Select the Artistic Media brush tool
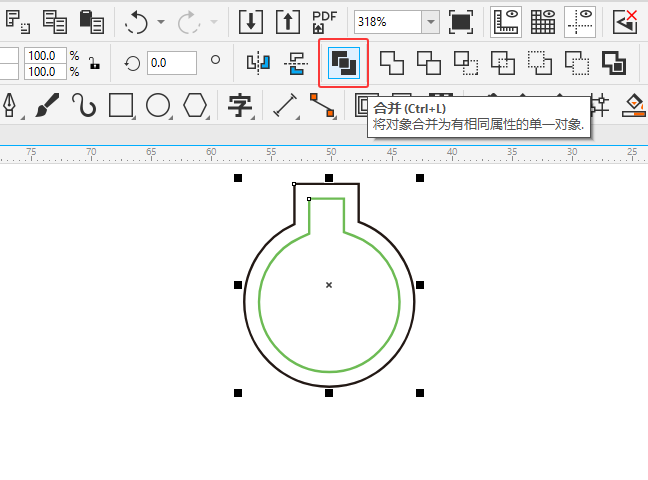Image resolution: width=648 pixels, height=480 pixels. [47, 105]
